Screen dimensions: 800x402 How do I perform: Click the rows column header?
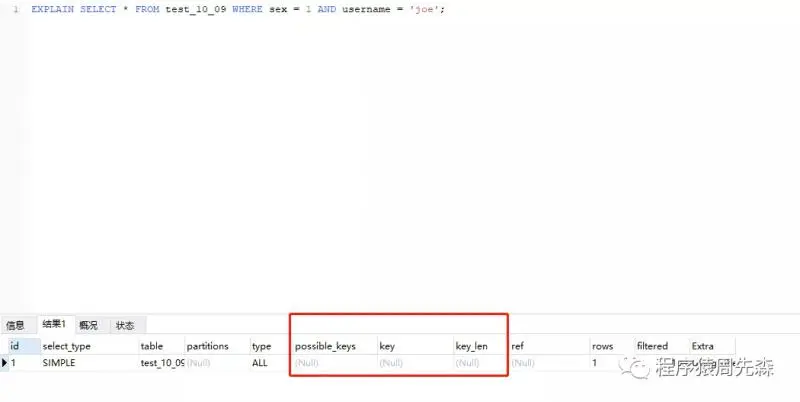612,346
